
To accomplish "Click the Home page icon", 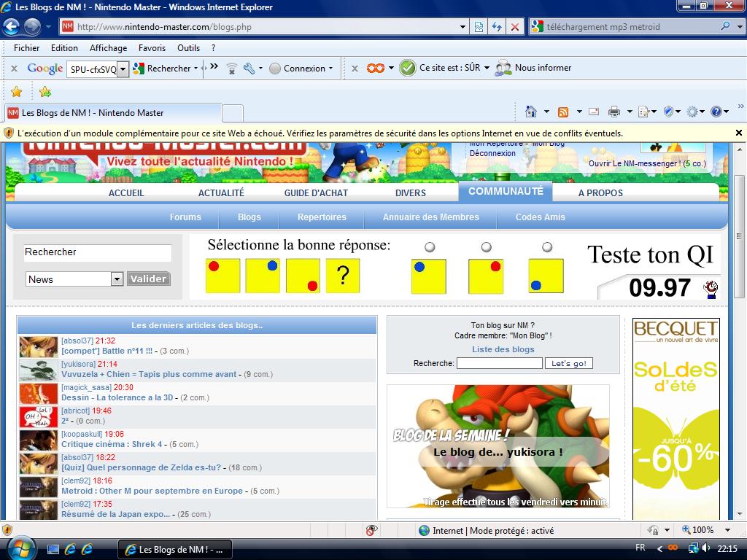I will point(531,112).
